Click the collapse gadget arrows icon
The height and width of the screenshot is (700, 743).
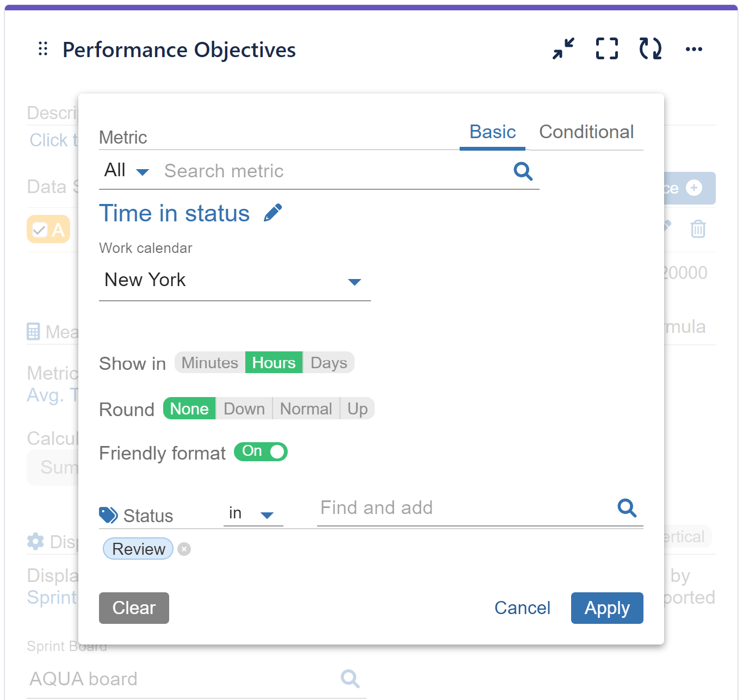[x=564, y=49]
